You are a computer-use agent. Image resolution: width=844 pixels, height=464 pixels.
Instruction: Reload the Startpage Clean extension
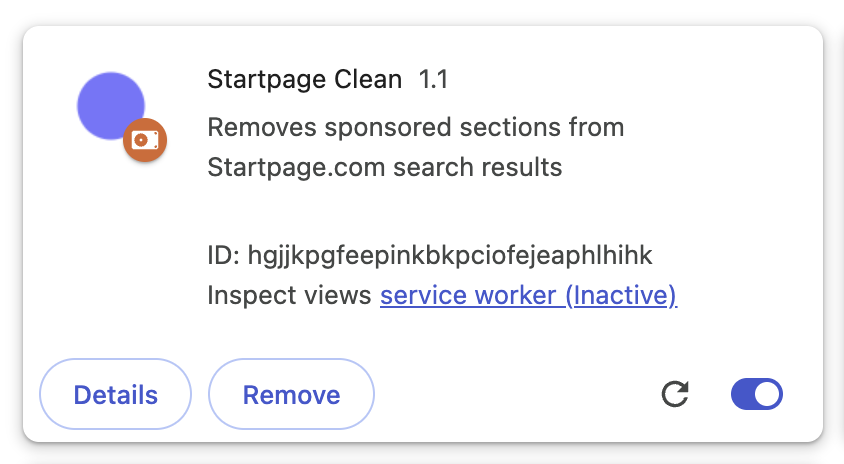click(x=676, y=394)
